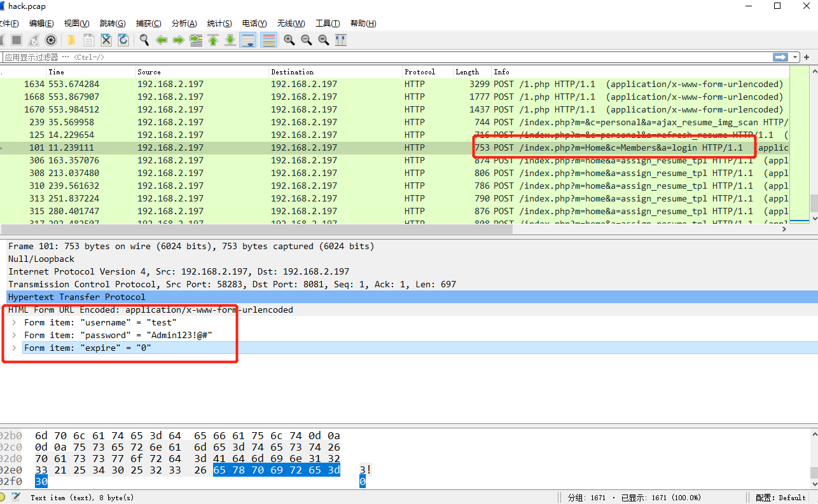Expand the expire form item

click(x=14, y=348)
